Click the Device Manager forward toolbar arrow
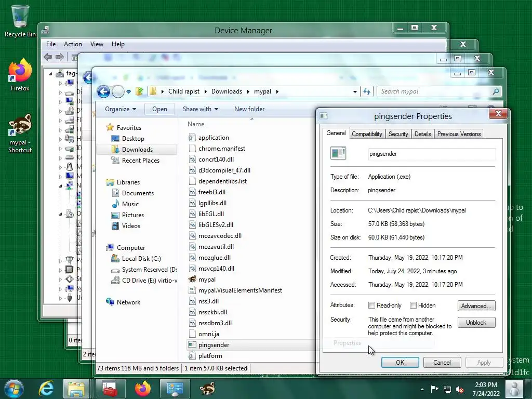The width and height of the screenshot is (532, 399). coord(60,57)
